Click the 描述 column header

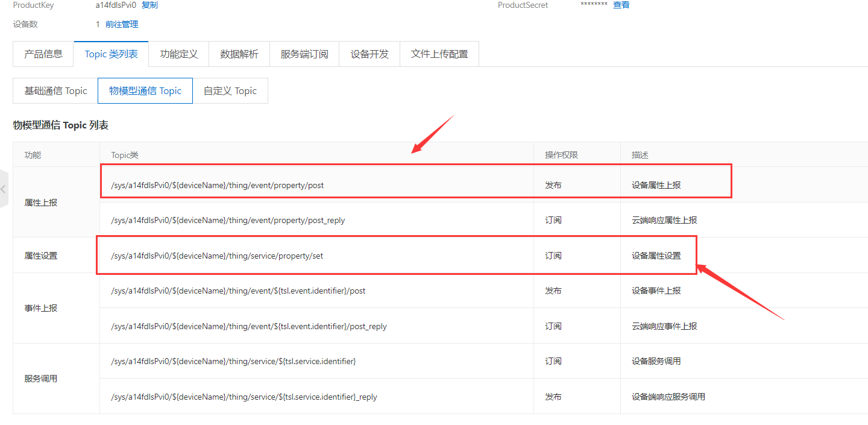tap(640, 155)
